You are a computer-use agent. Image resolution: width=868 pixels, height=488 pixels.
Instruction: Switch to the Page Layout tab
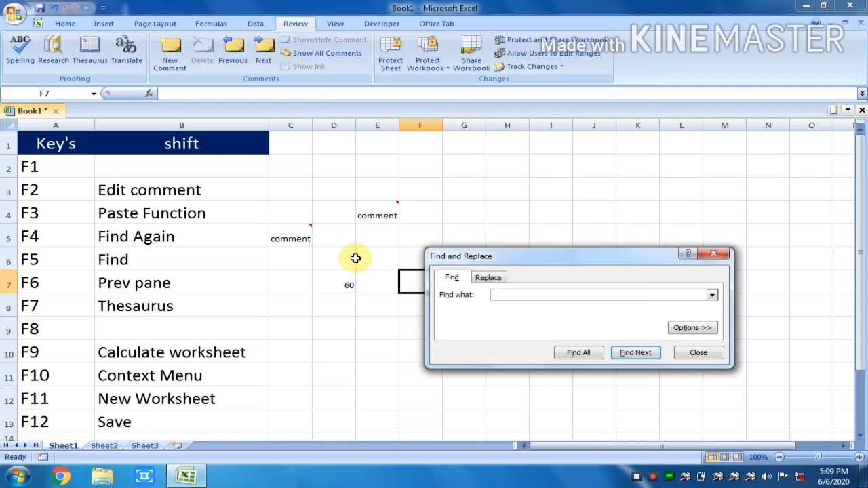point(155,24)
